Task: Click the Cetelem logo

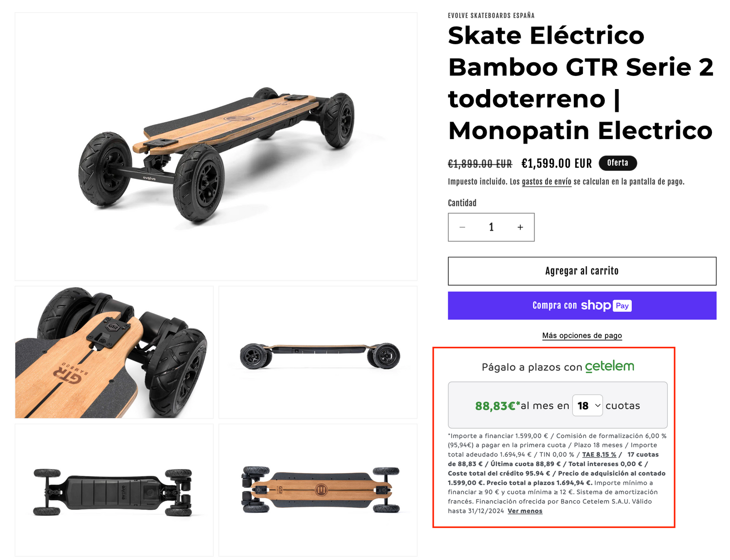Action: click(x=609, y=366)
